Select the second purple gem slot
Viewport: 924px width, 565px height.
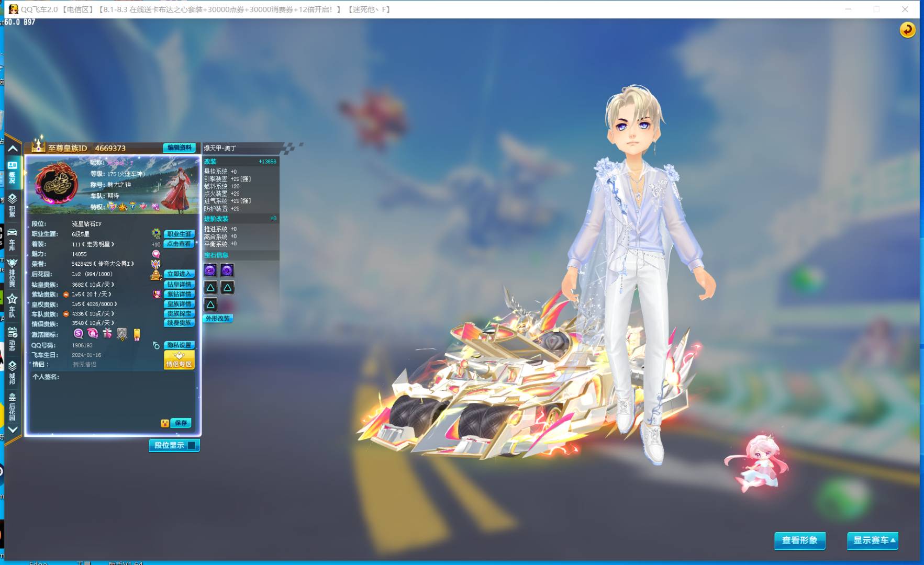[227, 270]
